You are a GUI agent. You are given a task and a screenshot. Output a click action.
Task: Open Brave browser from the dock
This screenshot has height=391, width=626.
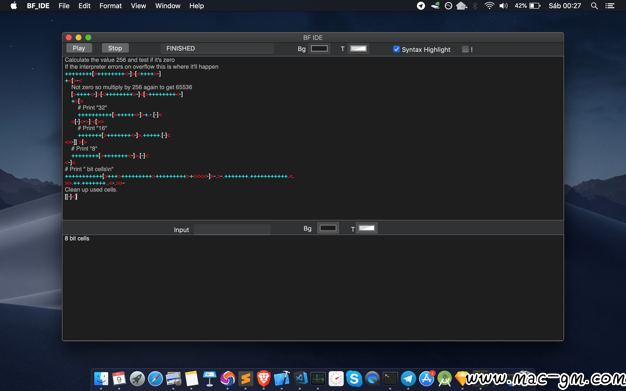coord(263,378)
